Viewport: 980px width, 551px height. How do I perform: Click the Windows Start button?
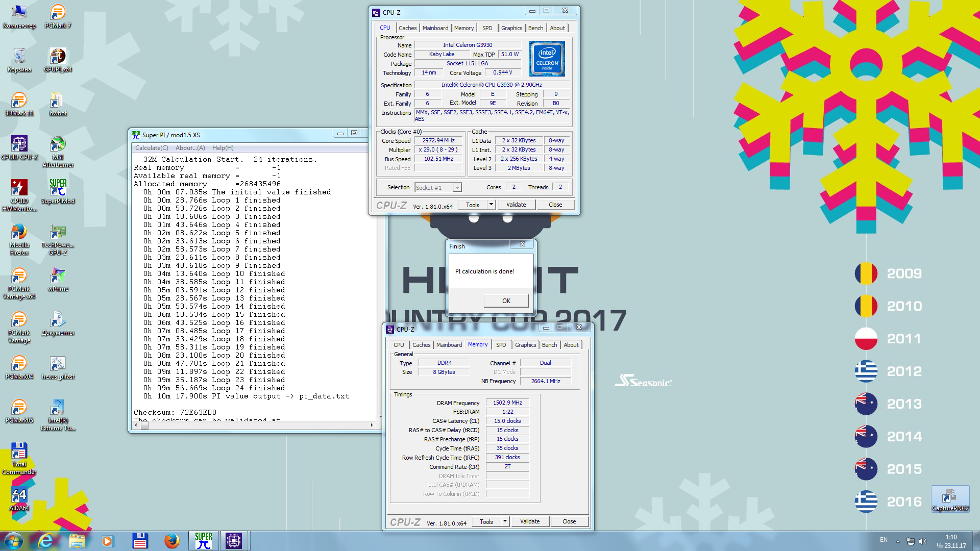[13, 541]
